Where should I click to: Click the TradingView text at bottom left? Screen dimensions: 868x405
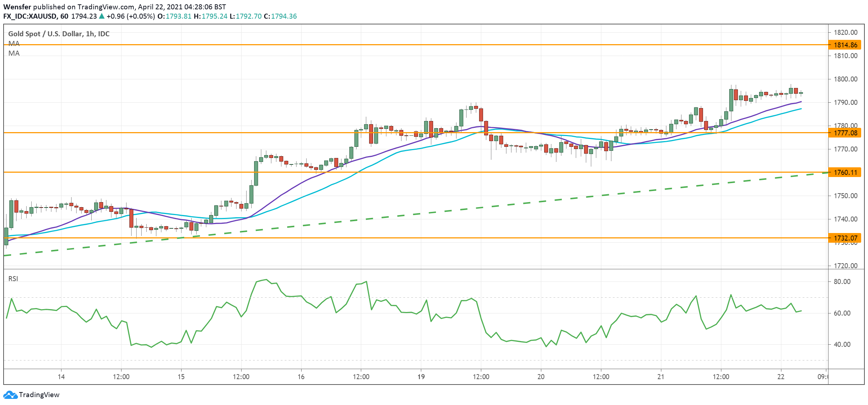coord(39,395)
